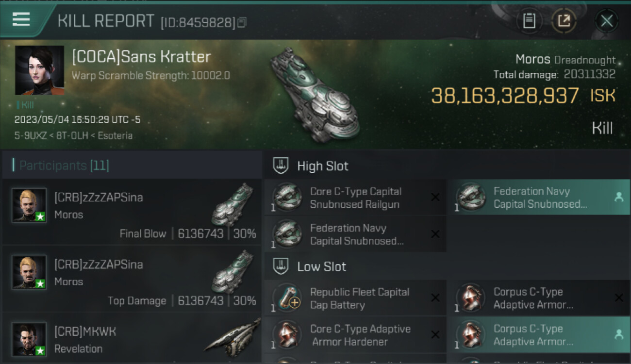Select the MKWK Revelation participant row
Image resolution: width=631 pixels, height=364 pixels.
click(131, 339)
